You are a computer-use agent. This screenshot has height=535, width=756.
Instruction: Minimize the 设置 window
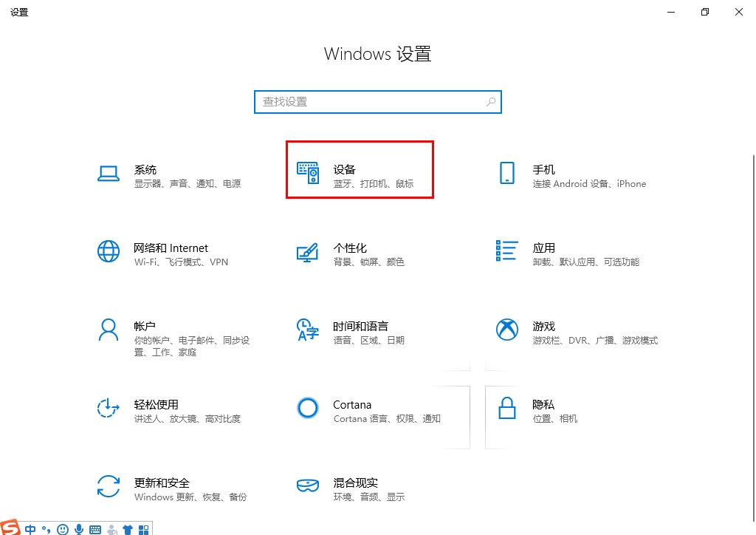click(x=671, y=12)
